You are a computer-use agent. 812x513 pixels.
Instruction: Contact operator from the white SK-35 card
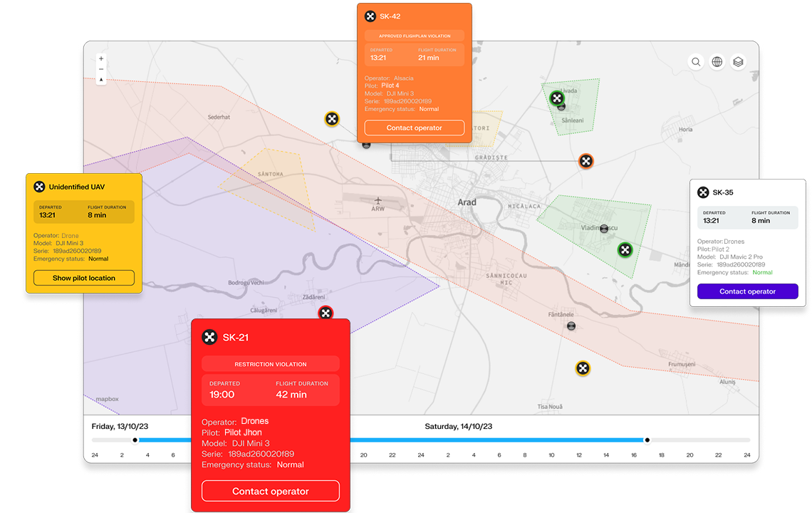click(747, 291)
